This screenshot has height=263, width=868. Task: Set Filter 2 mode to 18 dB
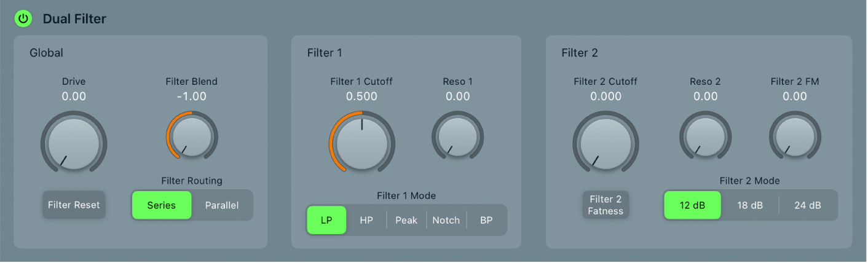coord(750,205)
